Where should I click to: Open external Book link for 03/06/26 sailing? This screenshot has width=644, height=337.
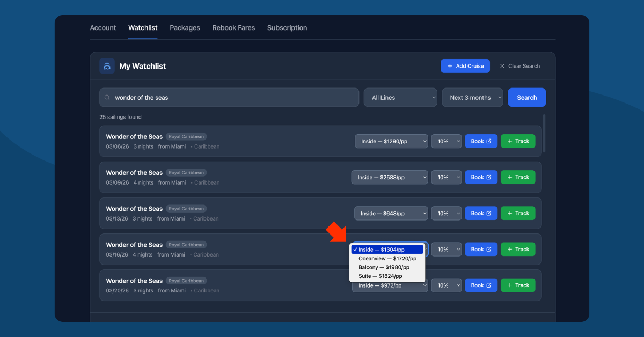481,141
